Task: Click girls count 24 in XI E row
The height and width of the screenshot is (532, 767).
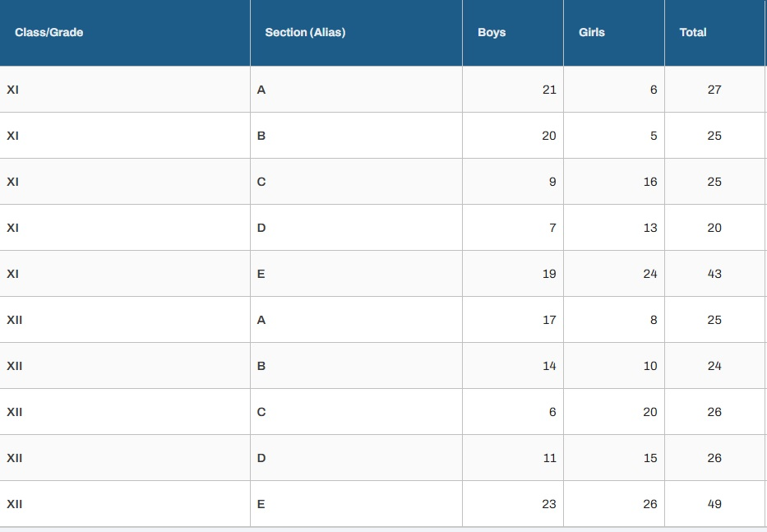Action: [x=650, y=274]
